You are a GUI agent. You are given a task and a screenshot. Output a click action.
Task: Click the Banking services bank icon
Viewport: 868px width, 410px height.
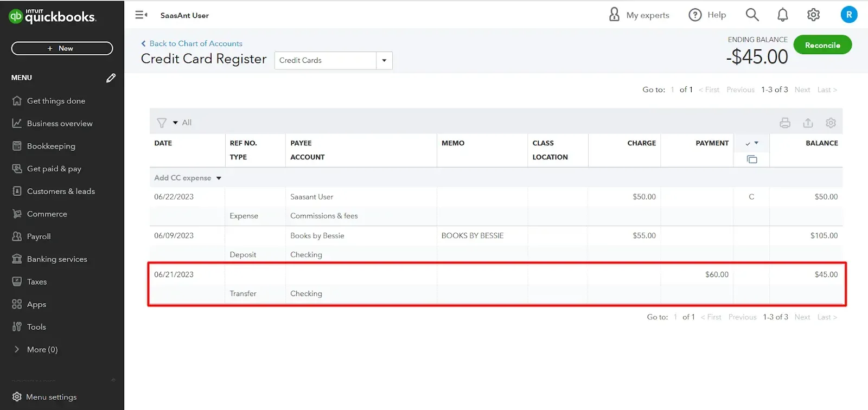click(x=17, y=259)
